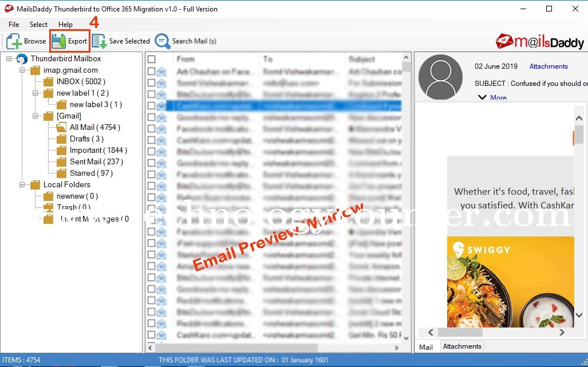Open the Sent Mail (237) folder
588x367 pixels.
point(96,161)
